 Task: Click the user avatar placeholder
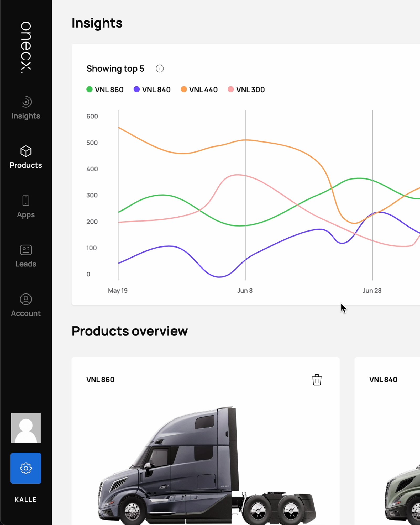click(x=26, y=428)
